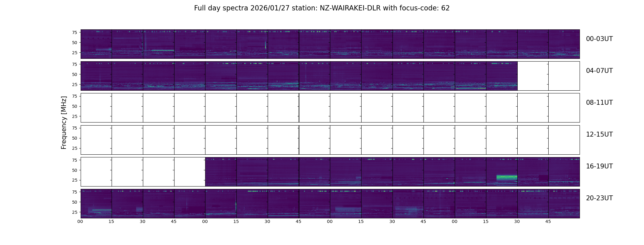Click the 12-15UT row label
Screen dimensions: 644x245
(599, 134)
